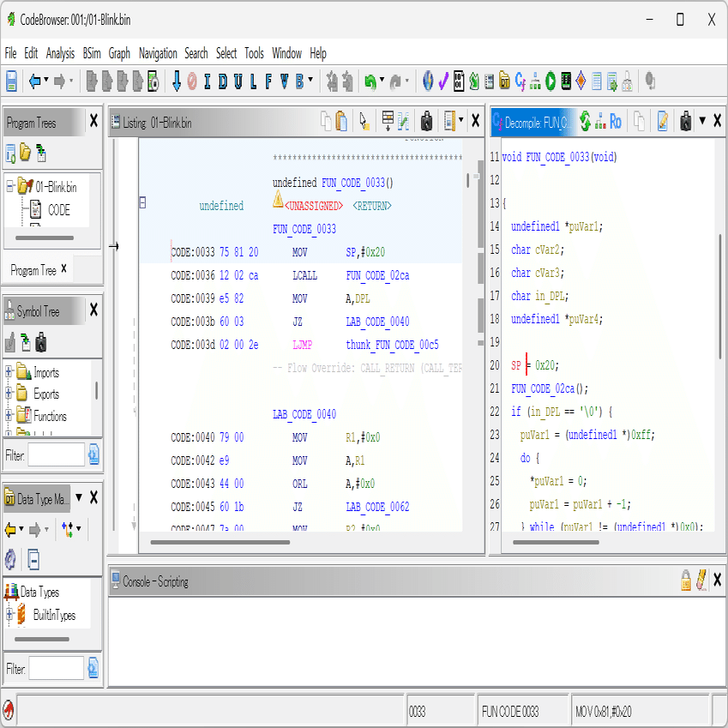
Task: Click the Symbol Tree Filter input field
Action: tap(57, 455)
